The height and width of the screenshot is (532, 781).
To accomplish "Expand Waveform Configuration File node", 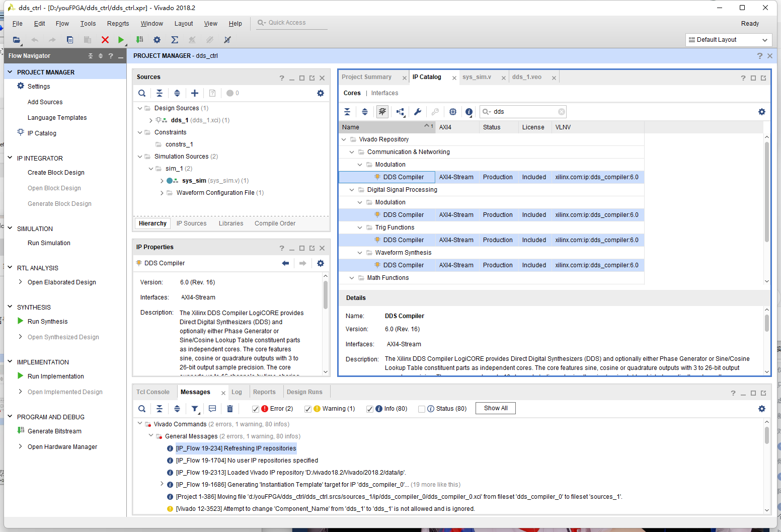I will [162, 193].
